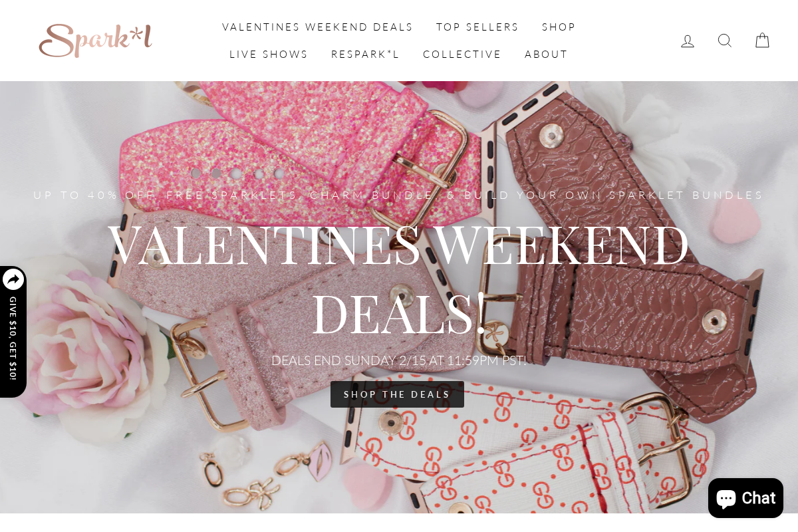Click the Shop The Deals button
798x532 pixels.
coord(397,394)
